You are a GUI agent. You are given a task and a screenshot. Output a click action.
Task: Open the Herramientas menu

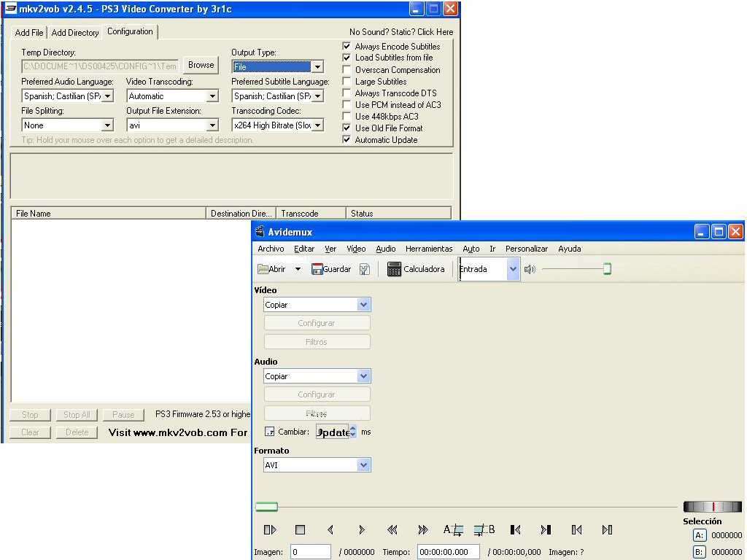[429, 249]
